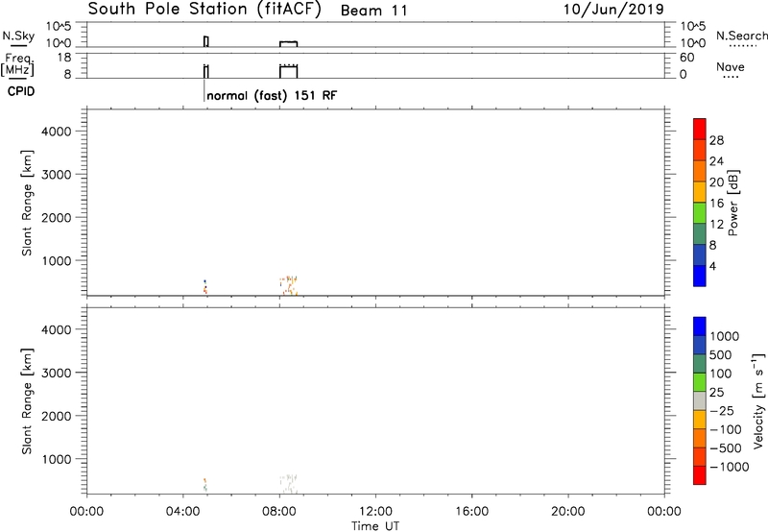This screenshot has height=532, width=768.
Task: Click the '04:00' time tick label
Action: coord(182,512)
